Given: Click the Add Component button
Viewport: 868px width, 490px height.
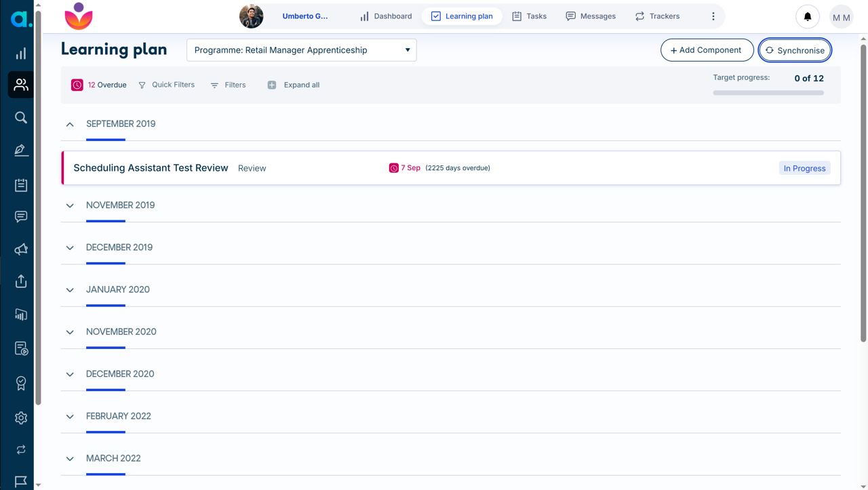Looking at the screenshot, I should [x=707, y=50].
